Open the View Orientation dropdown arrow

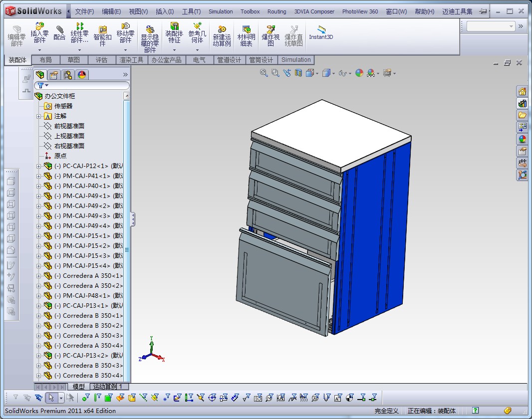tap(317, 73)
